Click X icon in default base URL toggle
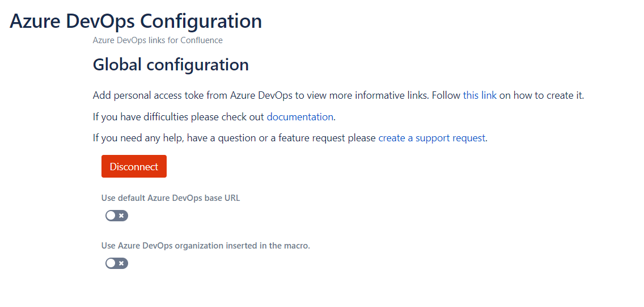 click(121, 216)
